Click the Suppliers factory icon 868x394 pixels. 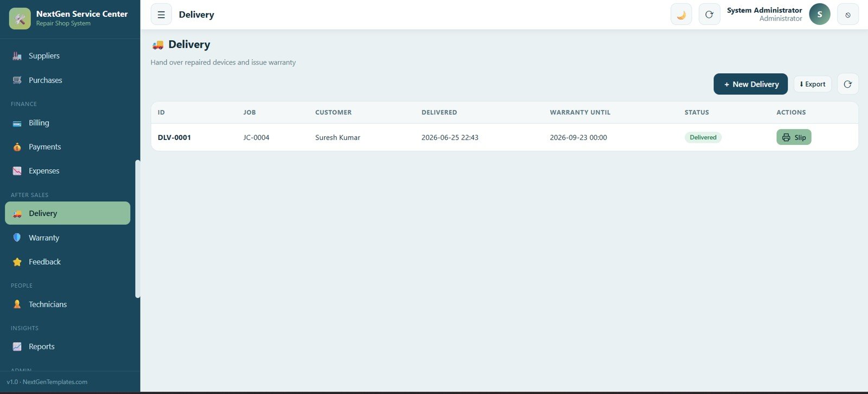17,56
